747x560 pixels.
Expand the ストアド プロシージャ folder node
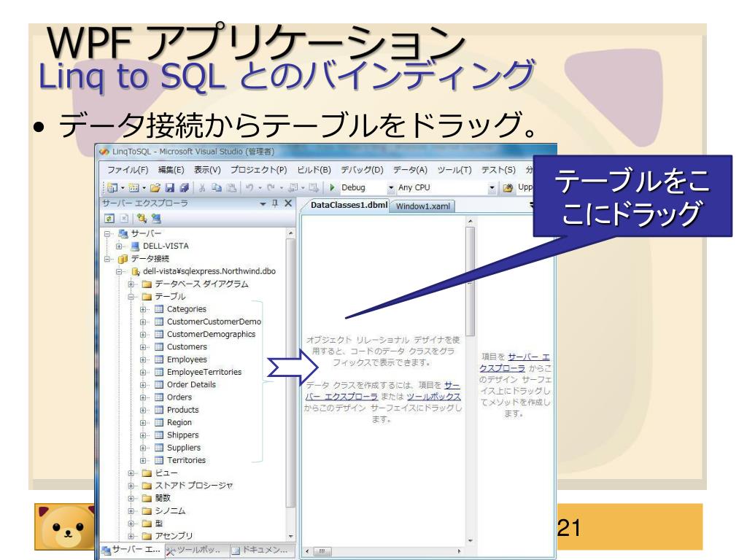[x=131, y=486]
